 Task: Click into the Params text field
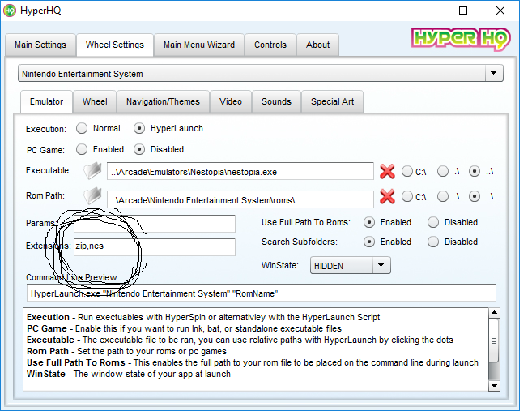point(154,223)
